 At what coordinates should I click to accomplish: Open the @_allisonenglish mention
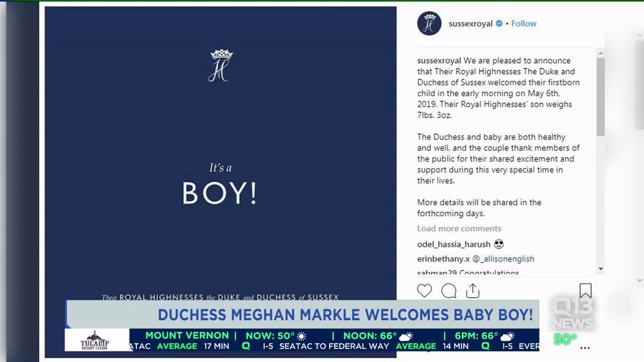point(503,259)
